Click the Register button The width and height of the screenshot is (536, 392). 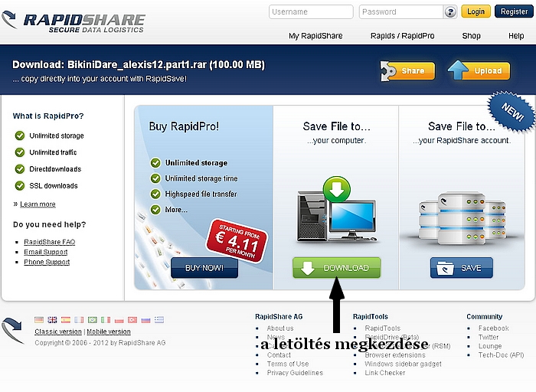pyautogui.click(x=514, y=11)
